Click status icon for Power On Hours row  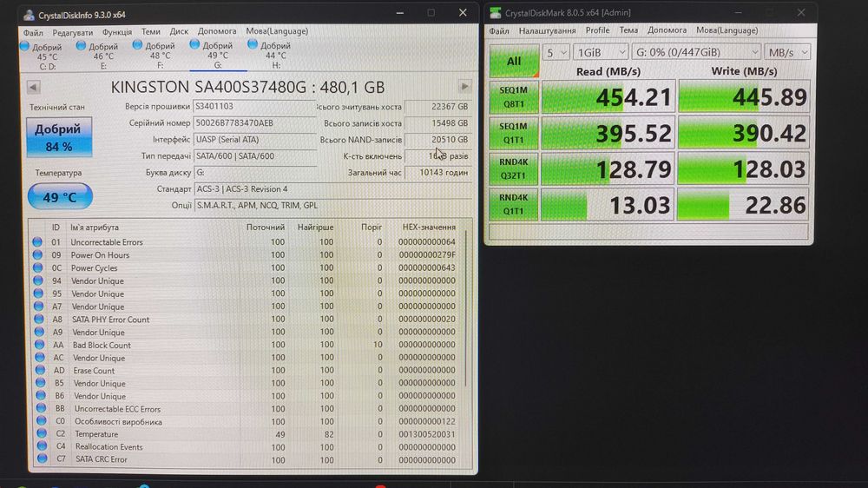click(37, 254)
